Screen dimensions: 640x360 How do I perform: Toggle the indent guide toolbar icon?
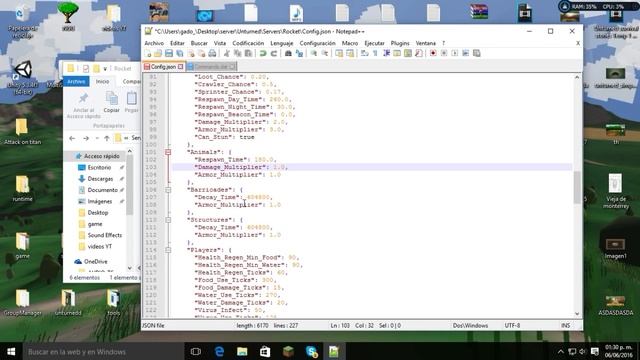tap(386, 53)
